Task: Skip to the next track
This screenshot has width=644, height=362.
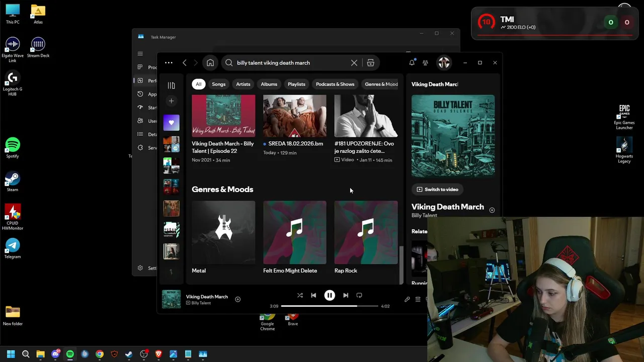Action: tap(346, 296)
